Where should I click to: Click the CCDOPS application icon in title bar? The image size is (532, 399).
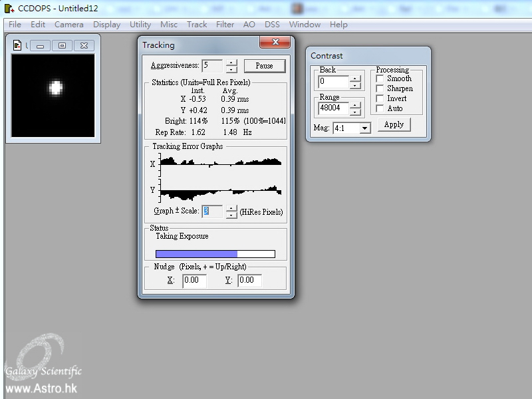point(9,8)
